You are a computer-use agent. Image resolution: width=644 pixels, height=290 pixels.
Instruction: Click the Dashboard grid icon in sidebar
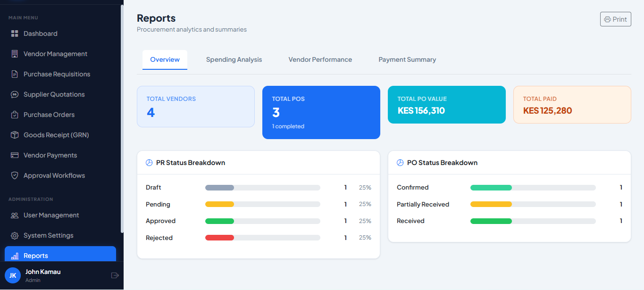coord(14,34)
